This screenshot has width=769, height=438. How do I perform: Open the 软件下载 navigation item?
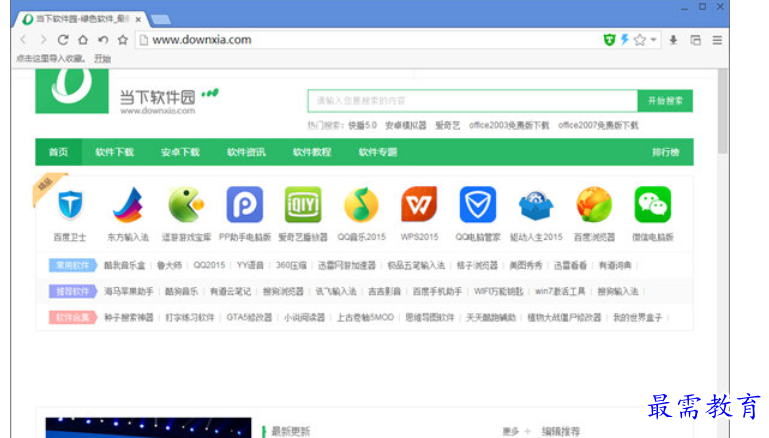coord(114,152)
